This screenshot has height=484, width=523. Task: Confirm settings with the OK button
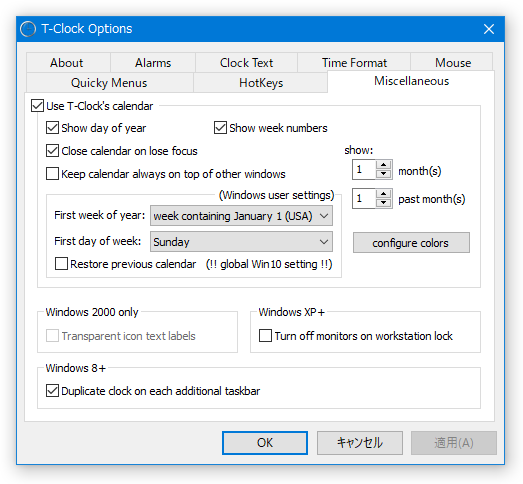coord(265,443)
